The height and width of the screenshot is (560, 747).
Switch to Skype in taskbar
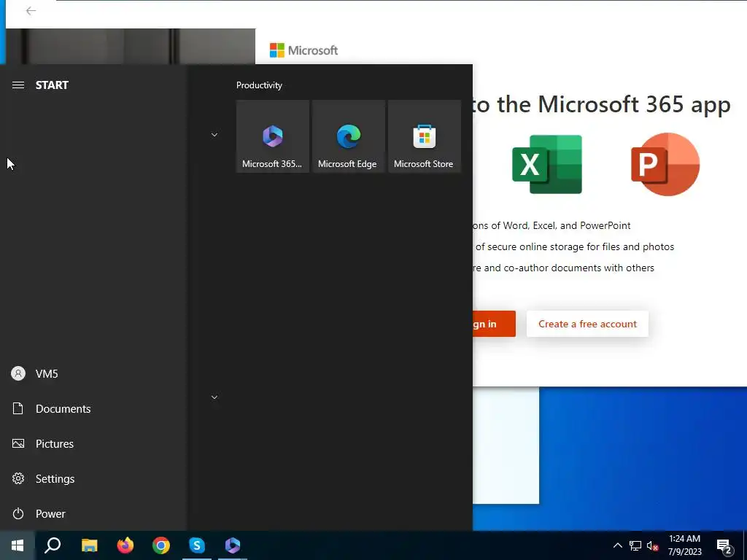tap(197, 545)
